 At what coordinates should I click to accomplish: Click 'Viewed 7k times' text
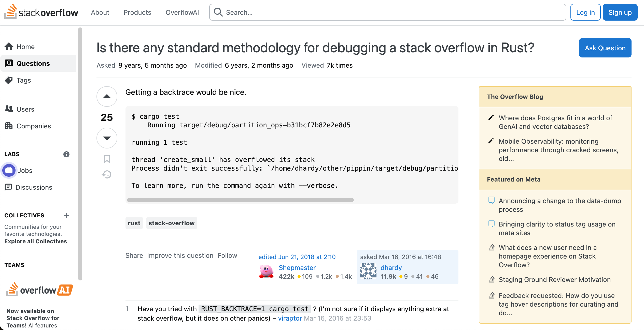(x=327, y=65)
